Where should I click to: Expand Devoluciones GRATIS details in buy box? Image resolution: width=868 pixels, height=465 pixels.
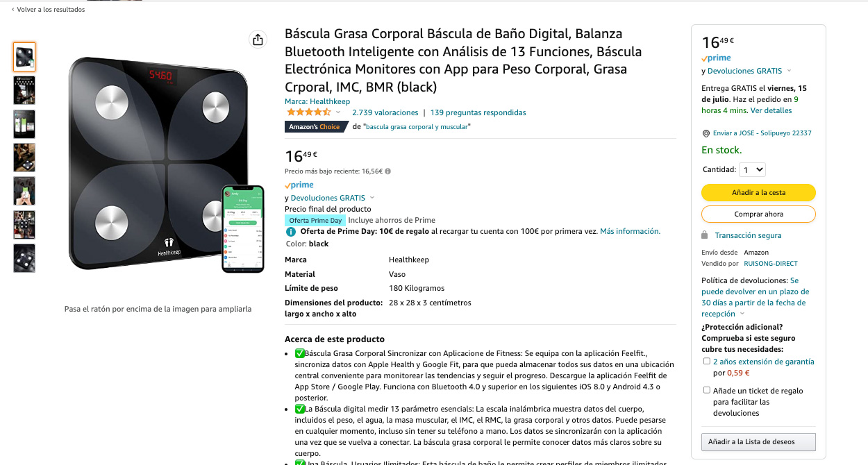point(789,71)
